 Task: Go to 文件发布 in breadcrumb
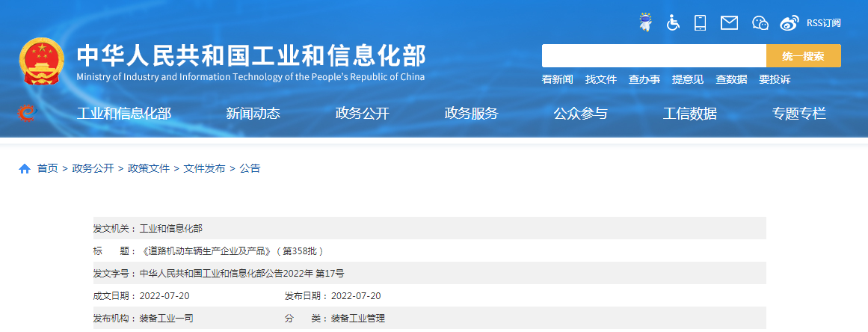pyautogui.click(x=204, y=169)
